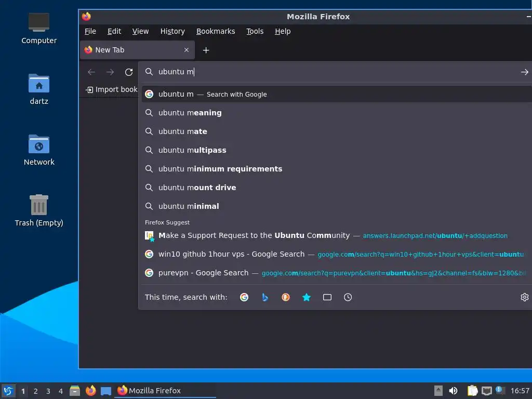
Task: Click the Firefox logo in the title bar
Action: (87, 16)
